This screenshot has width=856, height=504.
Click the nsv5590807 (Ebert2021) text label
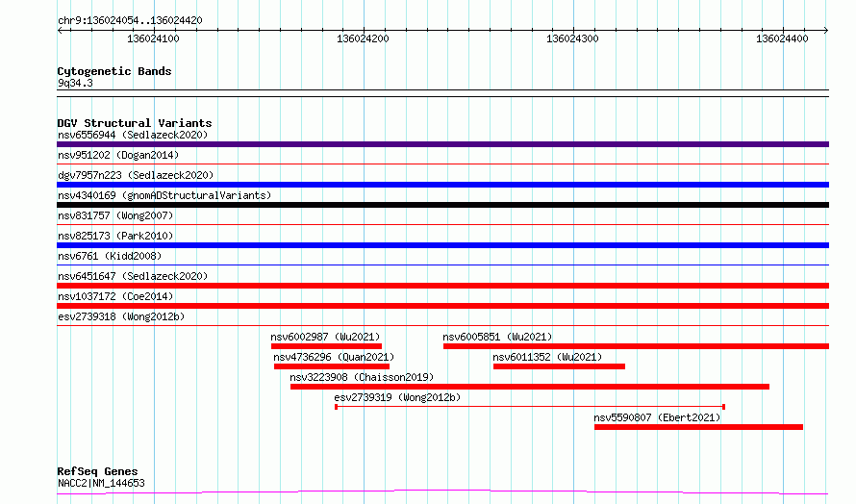pos(657,417)
